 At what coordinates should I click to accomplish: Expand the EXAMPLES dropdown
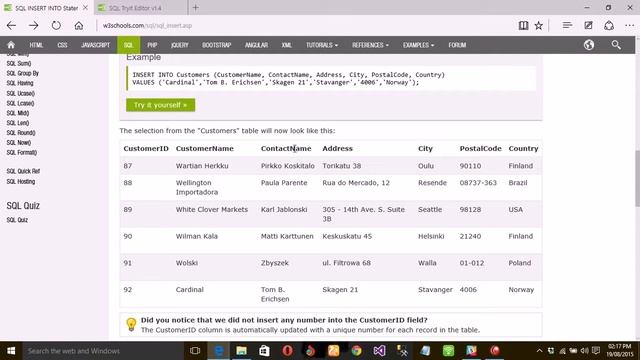[418, 45]
